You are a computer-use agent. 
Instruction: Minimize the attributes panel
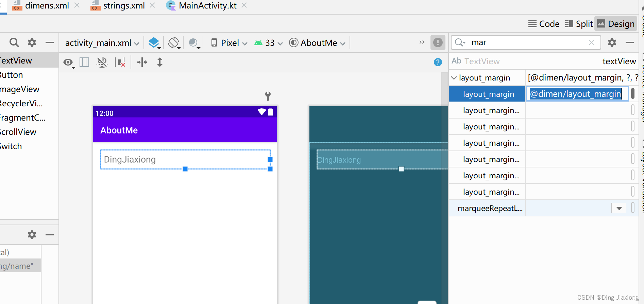pyautogui.click(x=630, y=42)
